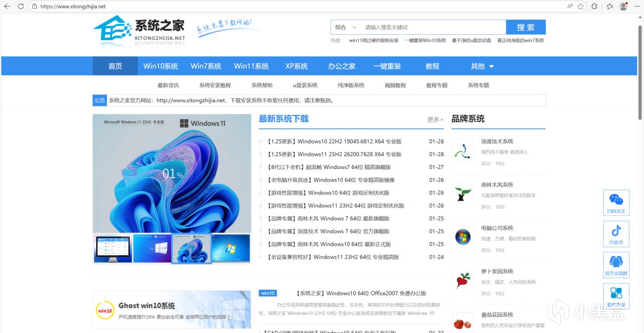Select the Windows 10 logo carousel thumbnail

tap(152, 248)
